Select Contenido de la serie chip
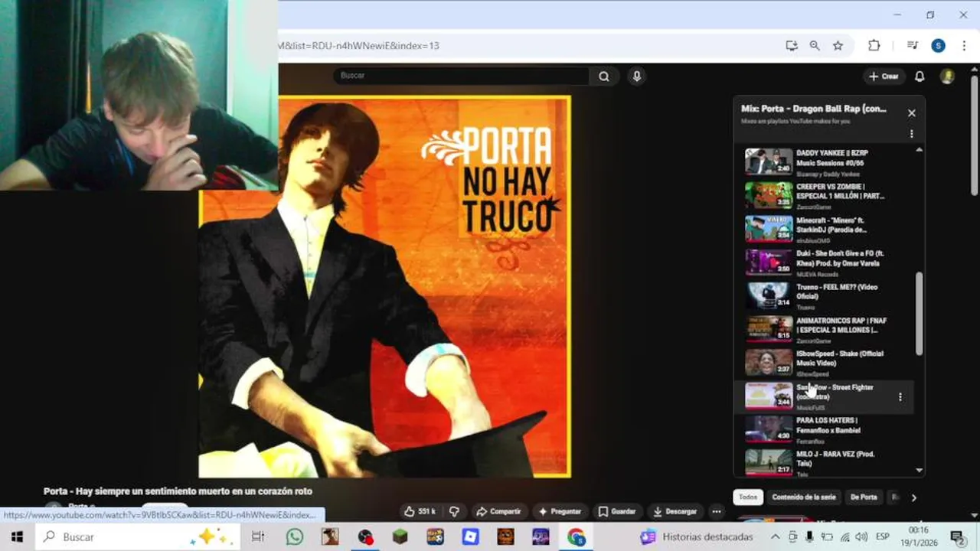This screenshot has height=551, width=980. pos(804,497)
